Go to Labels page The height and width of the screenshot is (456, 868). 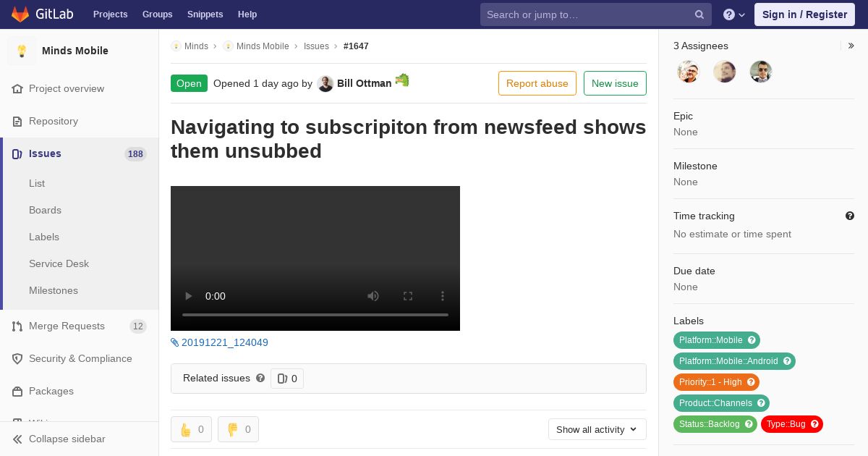[x=44, y=237]
